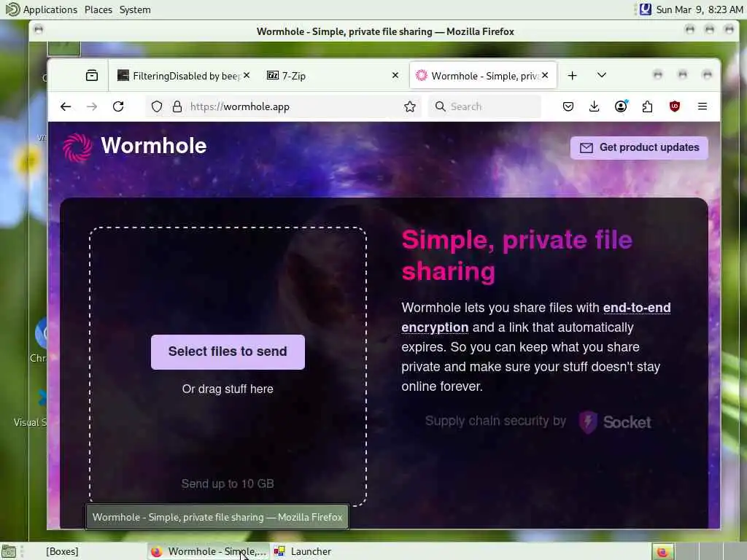
Task: Open the Places menu
Action: pos(98,9)
